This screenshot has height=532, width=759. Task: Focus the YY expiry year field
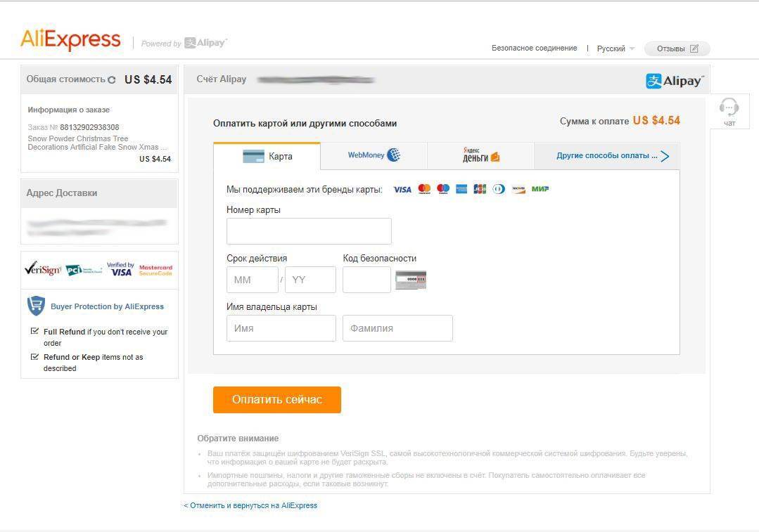click(x=310, y=280)
